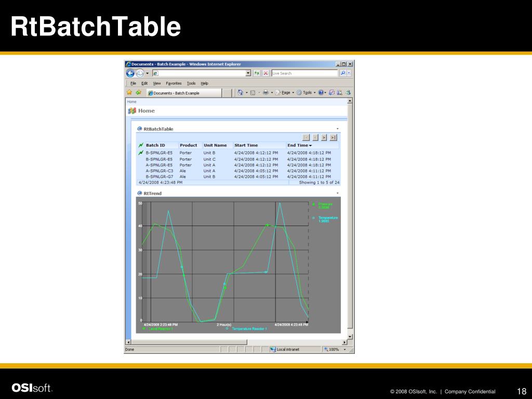Jump to the first page of batch results

[x=306, y=137]
